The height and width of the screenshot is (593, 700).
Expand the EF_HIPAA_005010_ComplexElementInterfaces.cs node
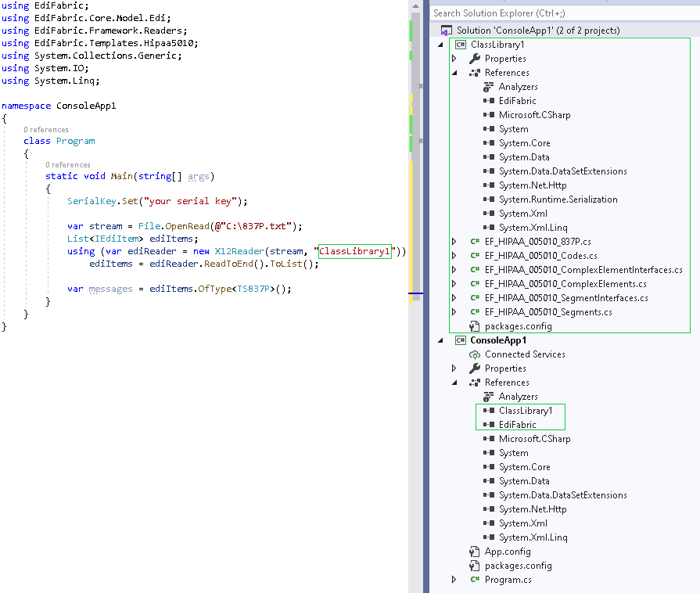tap(454, 270)
